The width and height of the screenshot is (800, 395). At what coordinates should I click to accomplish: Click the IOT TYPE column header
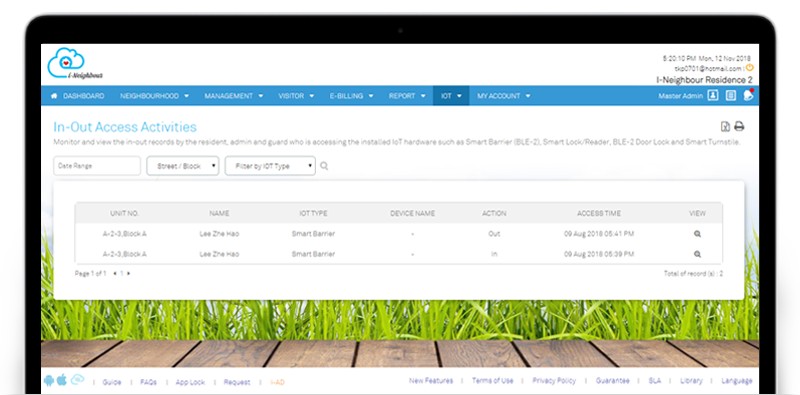[313, 213]
